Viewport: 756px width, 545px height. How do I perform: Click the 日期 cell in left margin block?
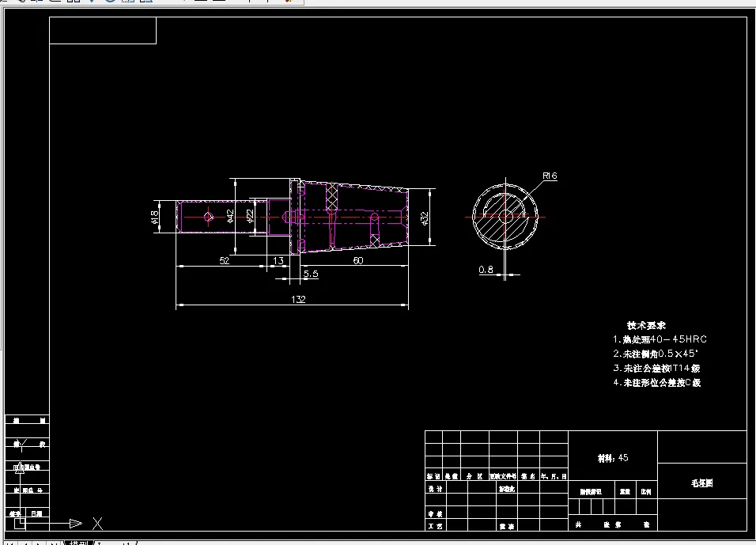tap(36, 513)
